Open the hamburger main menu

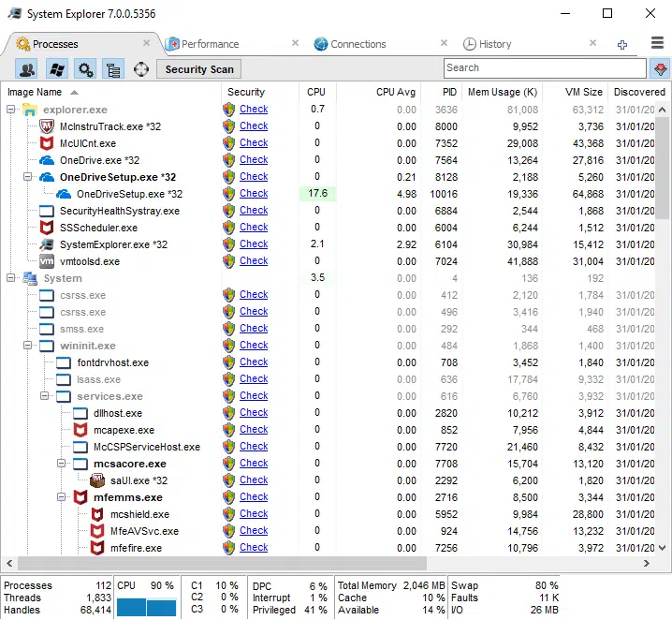658,44
